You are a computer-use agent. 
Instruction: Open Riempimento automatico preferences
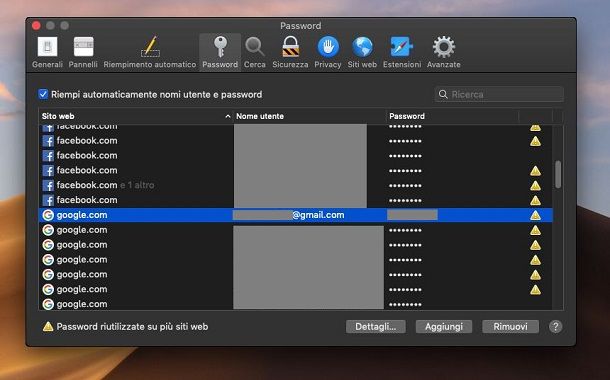(x=150, y=53)
